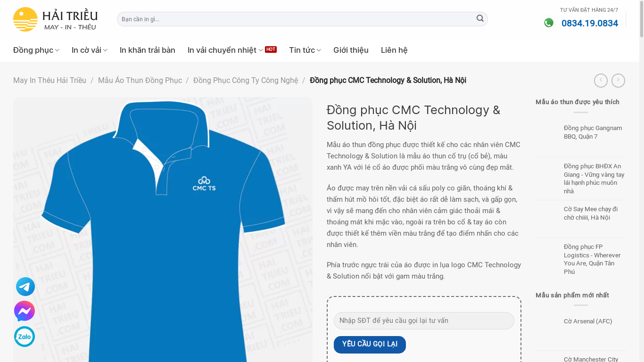The image size is (644, 362).
Task: Open In cờ vải menu item
Action: [x=86, y=50]
